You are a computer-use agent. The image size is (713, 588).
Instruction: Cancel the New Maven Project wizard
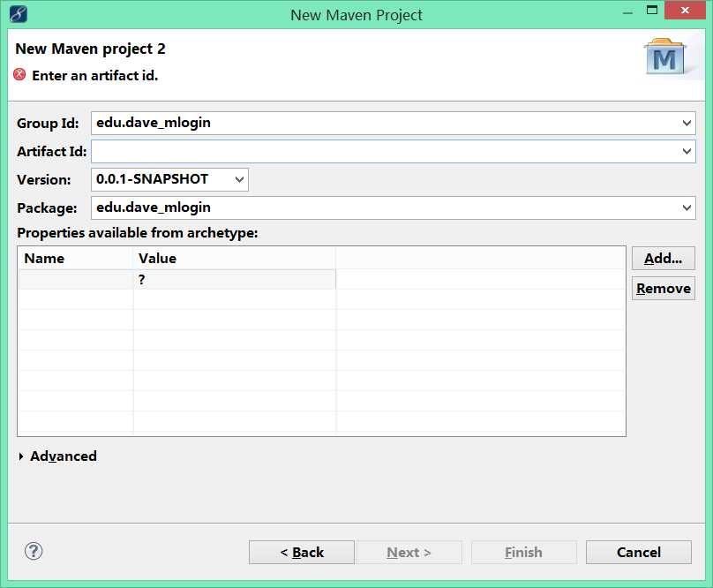pyautogui.click(x=638, y=552)
